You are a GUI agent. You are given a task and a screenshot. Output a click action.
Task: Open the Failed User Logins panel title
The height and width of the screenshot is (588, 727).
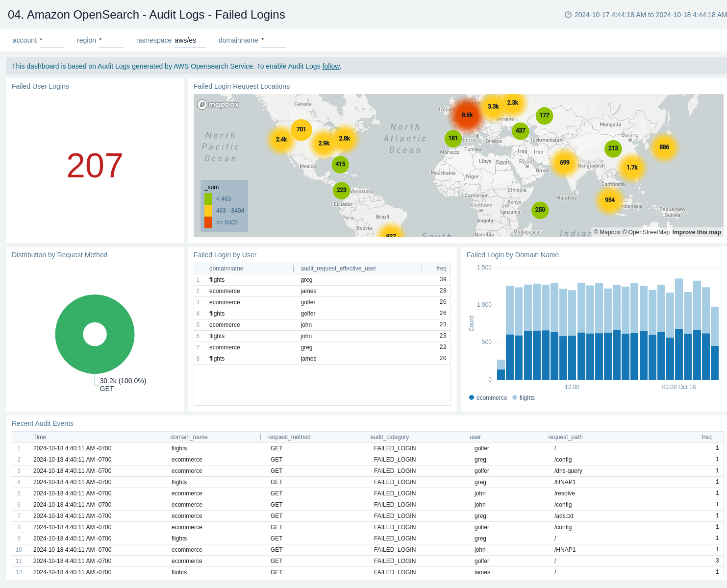click(x=40, y=86)
